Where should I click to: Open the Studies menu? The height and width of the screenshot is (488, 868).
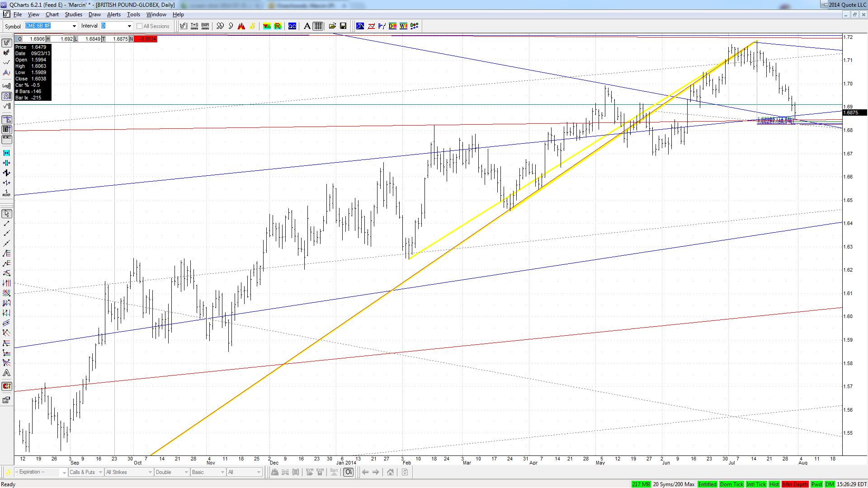coord(73,14)
